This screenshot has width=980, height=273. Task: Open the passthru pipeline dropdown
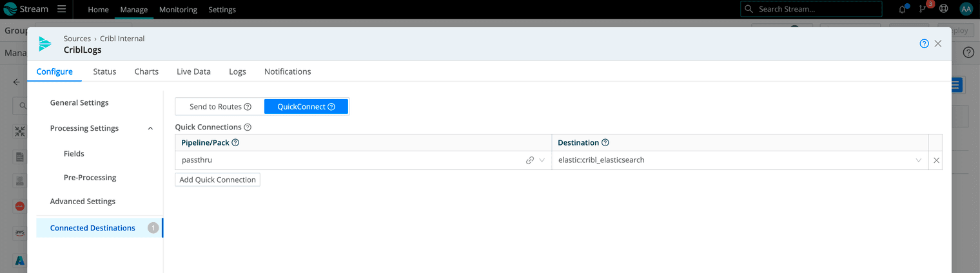point(542,160)
